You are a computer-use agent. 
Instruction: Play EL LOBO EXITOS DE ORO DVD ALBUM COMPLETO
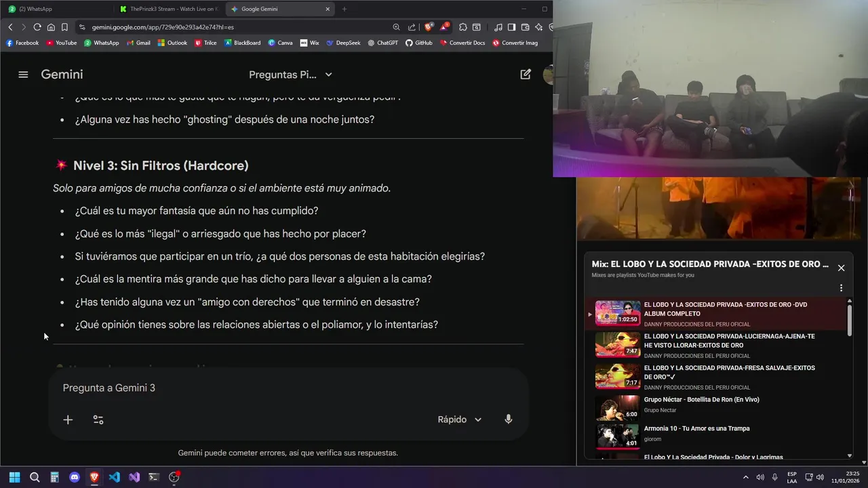[716, 314]
